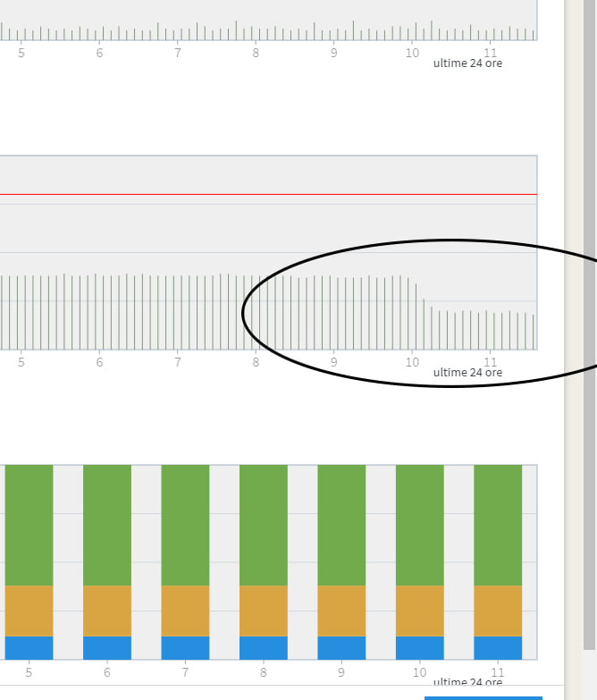
Task: Click hour 9 axis label on stacked bar chart
Action: 341,672
